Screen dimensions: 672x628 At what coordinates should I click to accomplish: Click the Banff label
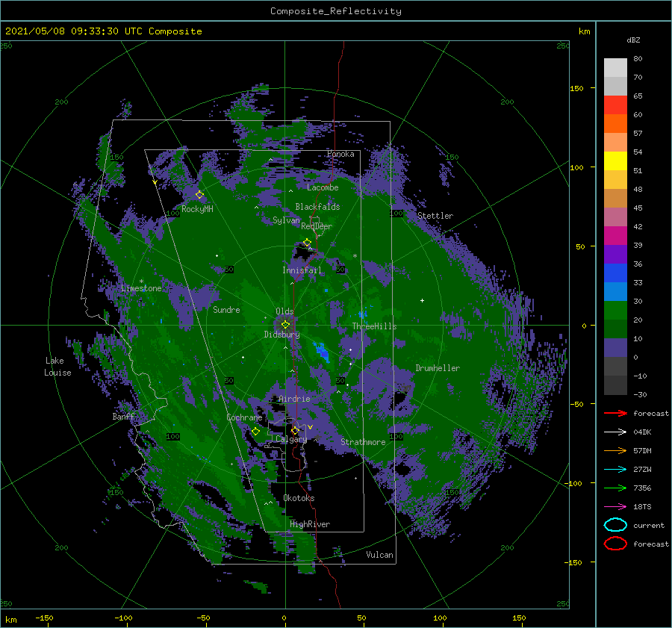123,416
